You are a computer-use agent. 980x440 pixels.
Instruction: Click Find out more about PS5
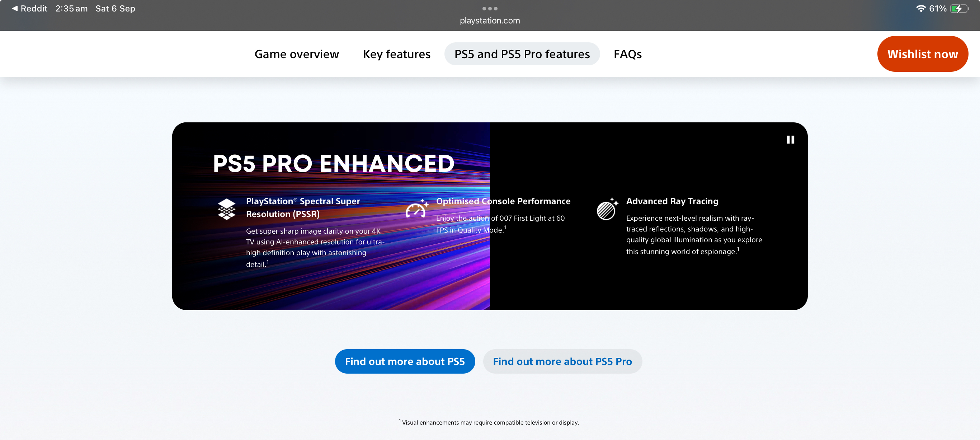pyautogui.click(x=405, y=361)
